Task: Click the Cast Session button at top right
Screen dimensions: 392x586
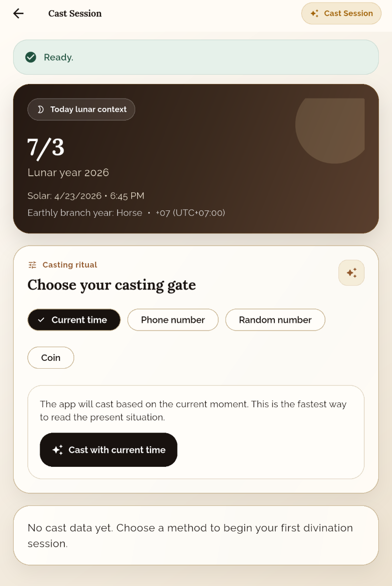Action: point(341,14)
